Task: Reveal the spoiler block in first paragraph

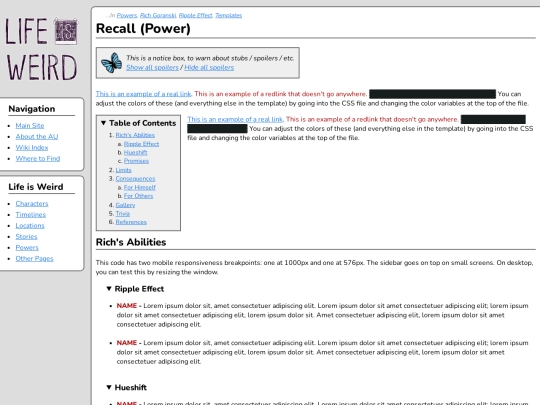Action: (x=432, y=94)
